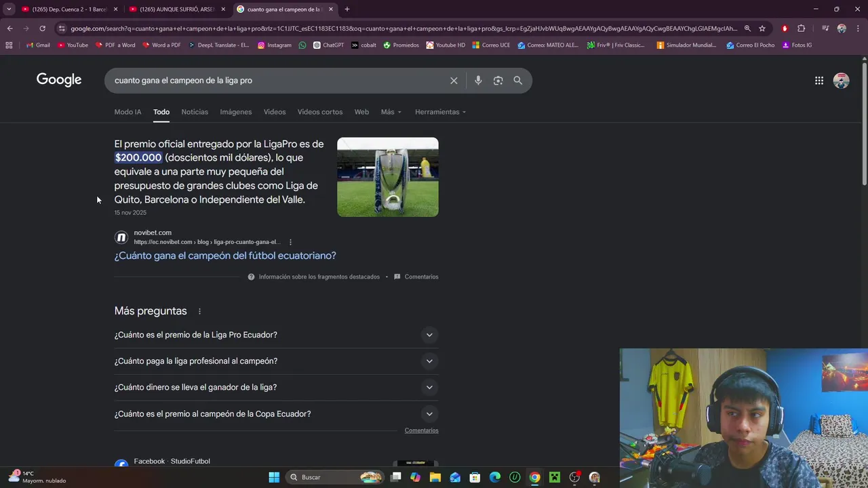Open the weather widget showing 14°C
The width and height of the screenshot is (868, 488).
coord(37,477)
